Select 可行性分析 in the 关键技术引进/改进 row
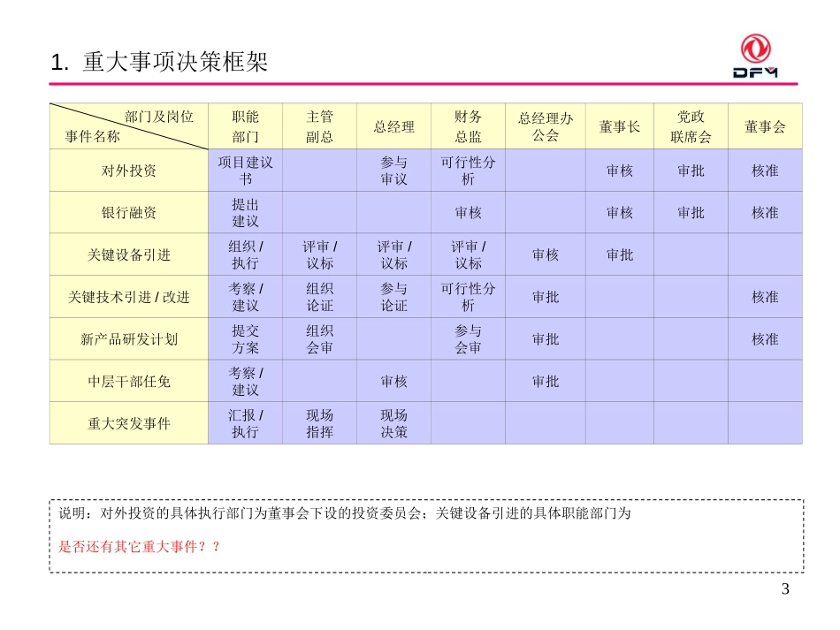The width and height of the screenshot is (840, 630). click(469, 297)
